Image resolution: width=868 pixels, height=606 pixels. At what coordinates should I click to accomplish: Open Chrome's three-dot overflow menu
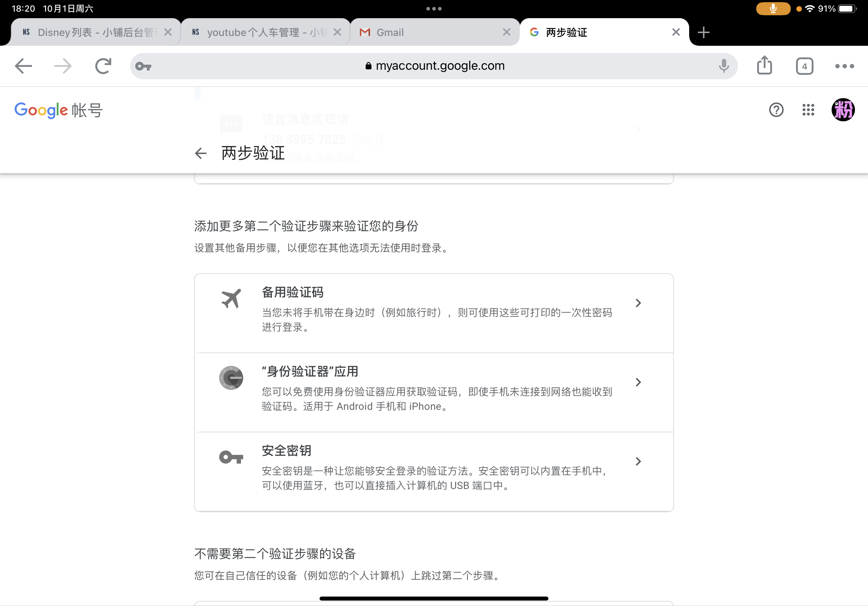[x=843, y=66]
